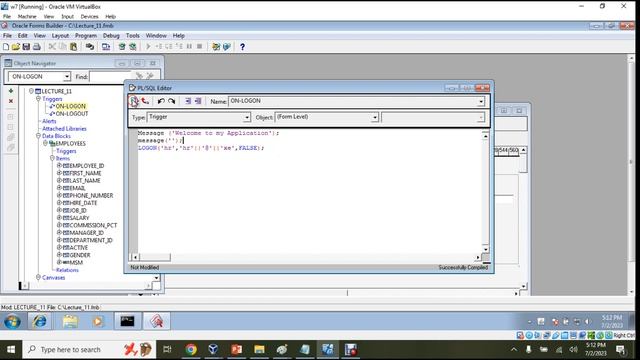
Task: Open PowerPoint from the host taskbar
Action: 237,349
